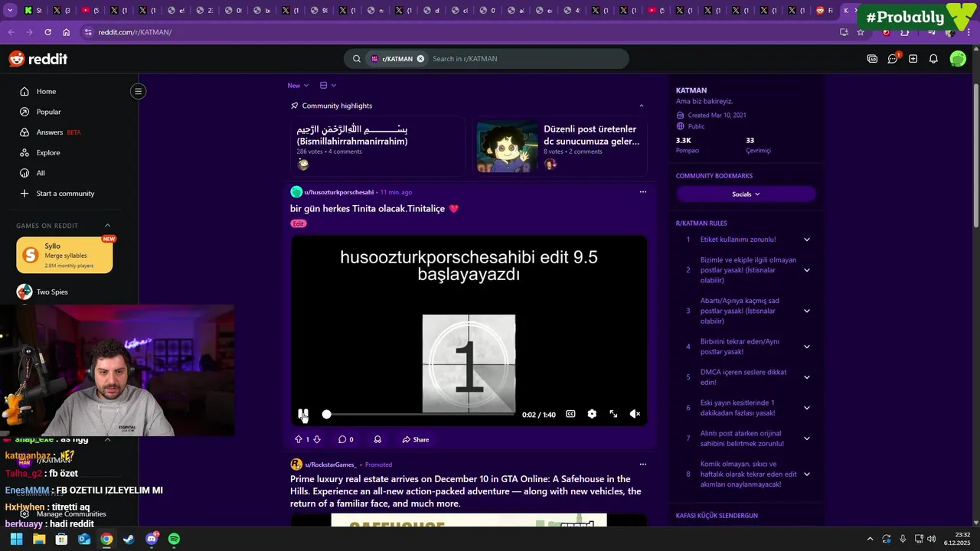Go to browser home page
The width and height of the screenshot is (980, 551).
click(x=66, y=32)
